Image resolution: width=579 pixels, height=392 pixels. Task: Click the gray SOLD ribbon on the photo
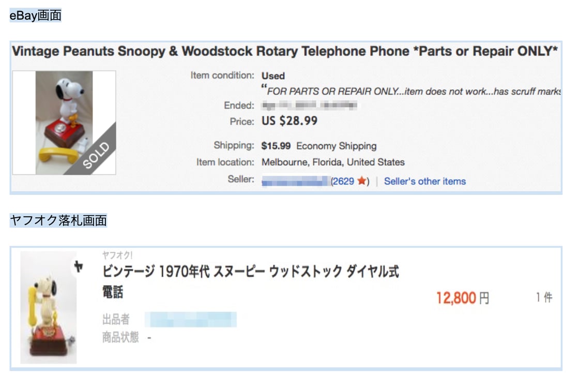pyautogui.click(x=96, y=156)
